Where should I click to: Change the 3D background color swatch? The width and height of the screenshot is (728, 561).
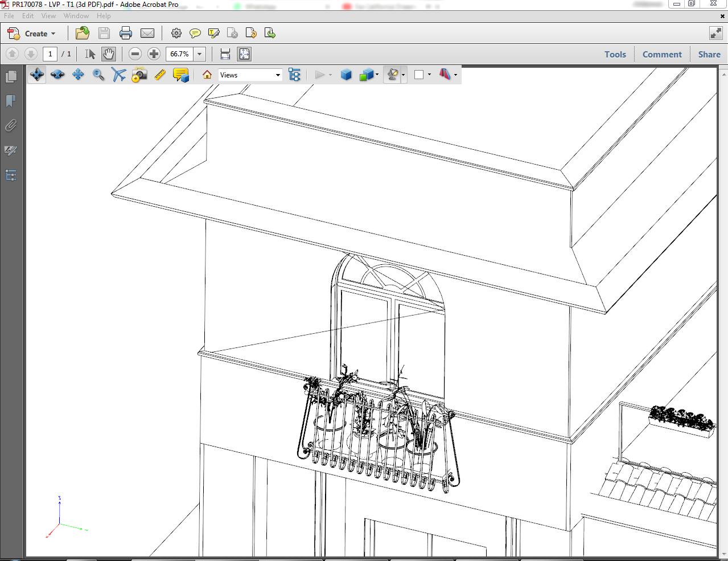pos(419,74)
